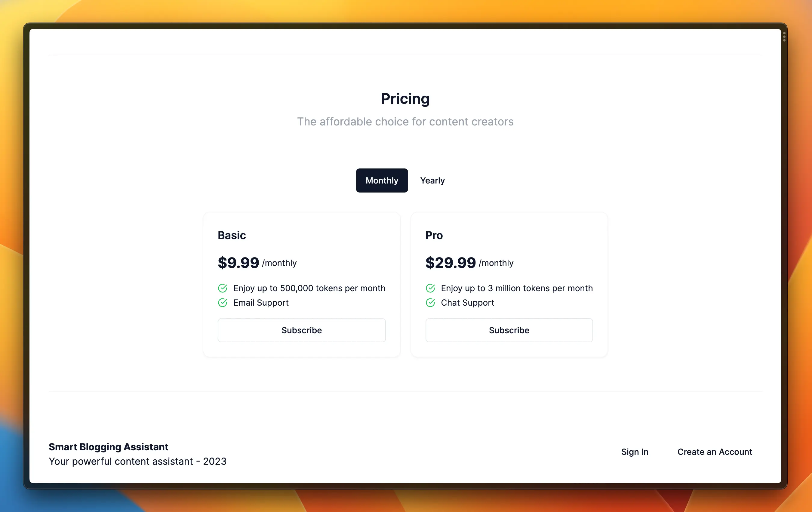Click the $9.99 price

point(238,262)
